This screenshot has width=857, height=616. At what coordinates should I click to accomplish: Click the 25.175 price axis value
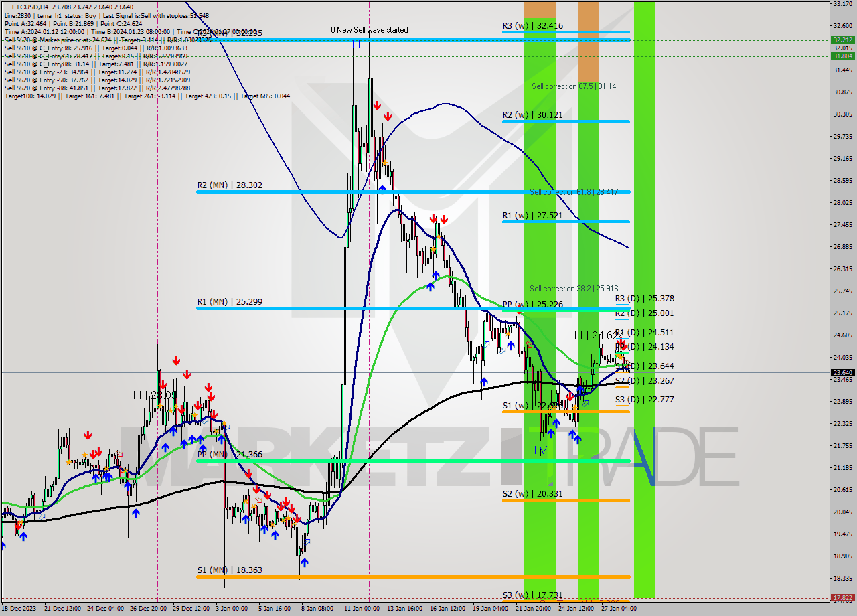pyautogui.click(x=842, y=313)
